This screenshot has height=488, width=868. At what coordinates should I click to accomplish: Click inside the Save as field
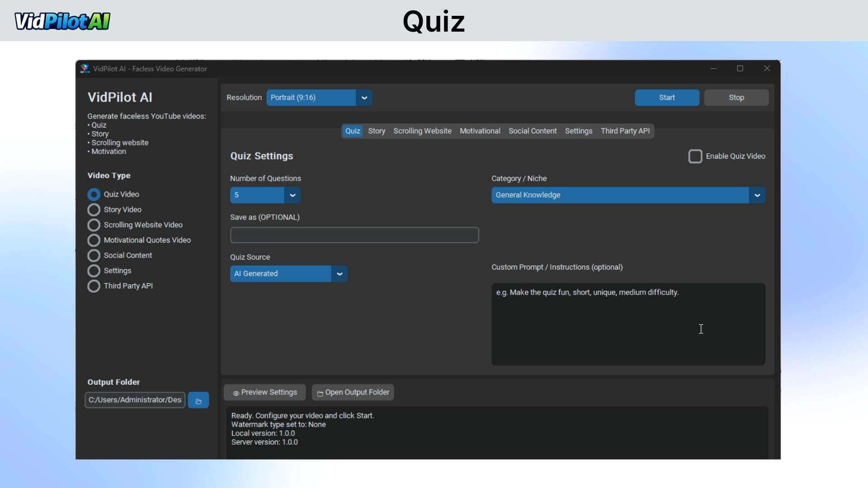click(354, 235)
